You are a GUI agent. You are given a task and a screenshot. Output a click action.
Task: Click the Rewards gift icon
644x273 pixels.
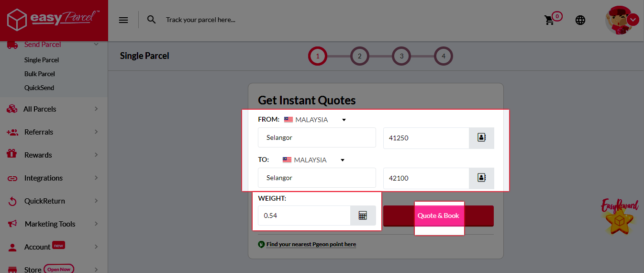click(12, 154)
